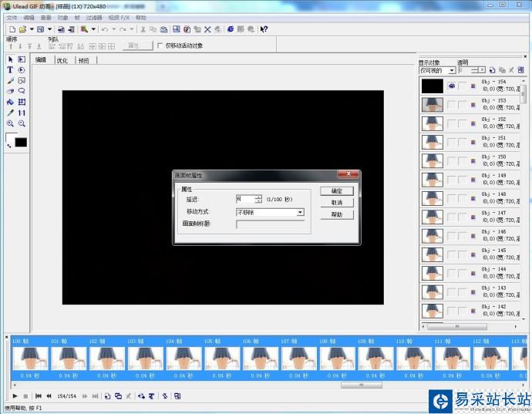Switch to the Edit tab
Viewport: 532px width, 414px height.
(x=41, y=60)
